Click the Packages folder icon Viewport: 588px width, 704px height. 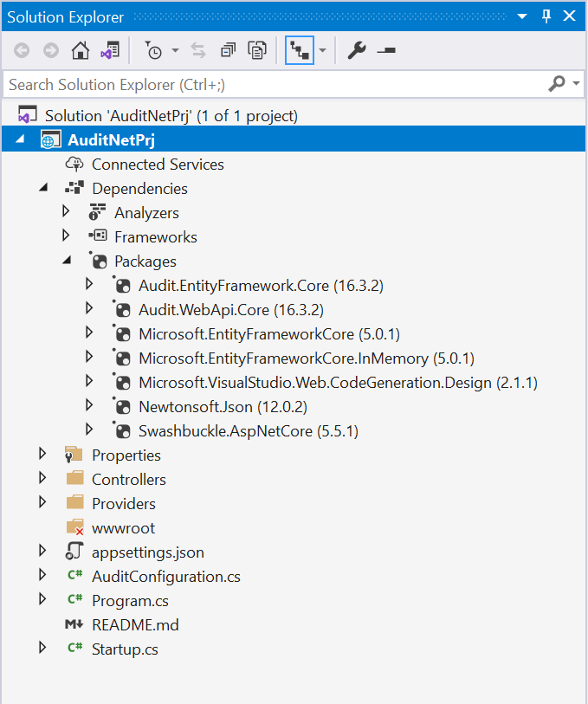pos(99,260)
